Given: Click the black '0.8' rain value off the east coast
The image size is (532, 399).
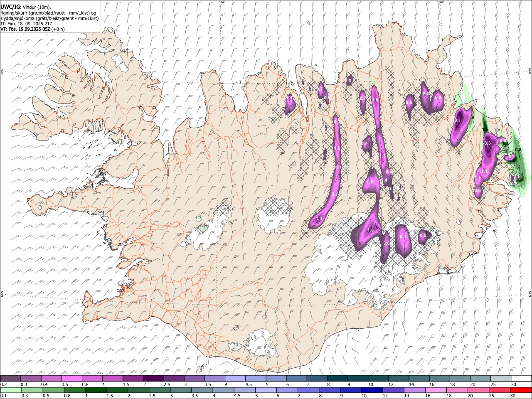Looking at the screenshot, I should coord(518,150).
